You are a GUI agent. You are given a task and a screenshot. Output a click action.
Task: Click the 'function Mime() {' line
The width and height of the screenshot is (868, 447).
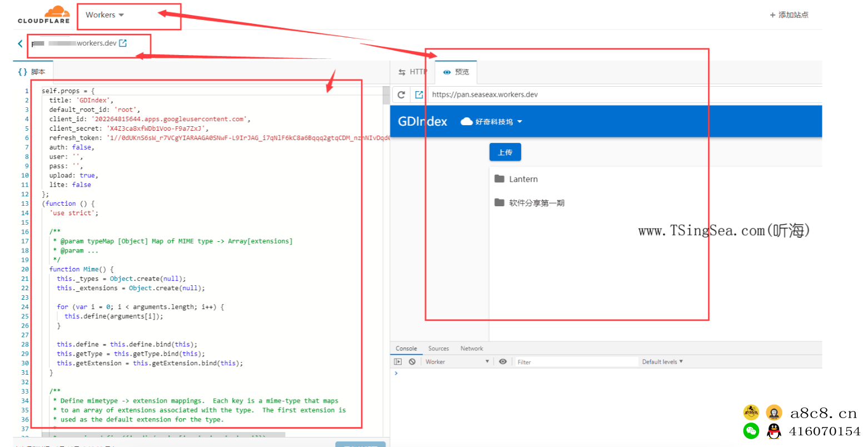click(x=81, y=269)
